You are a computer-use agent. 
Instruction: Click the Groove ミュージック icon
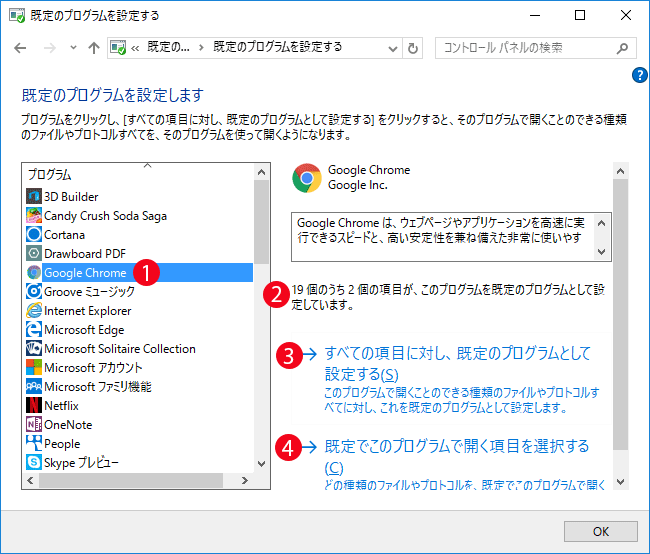click(x=34, y=291)
